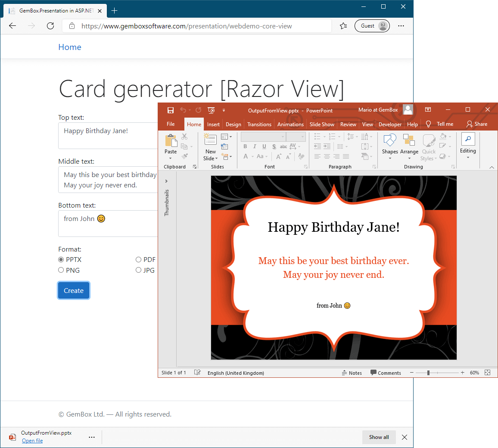This screenshot has width=498, height=448.
Task: Choose the PDF format radio button
Action: (139, 260)
